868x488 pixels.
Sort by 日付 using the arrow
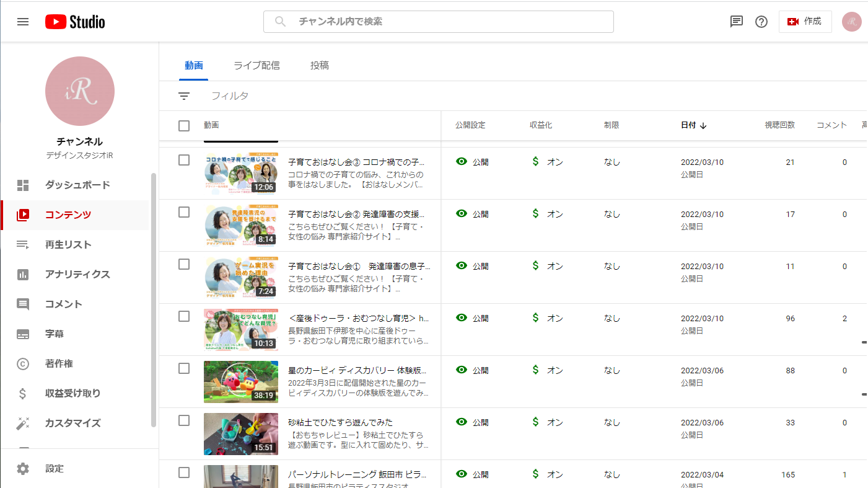coord(703,124)
